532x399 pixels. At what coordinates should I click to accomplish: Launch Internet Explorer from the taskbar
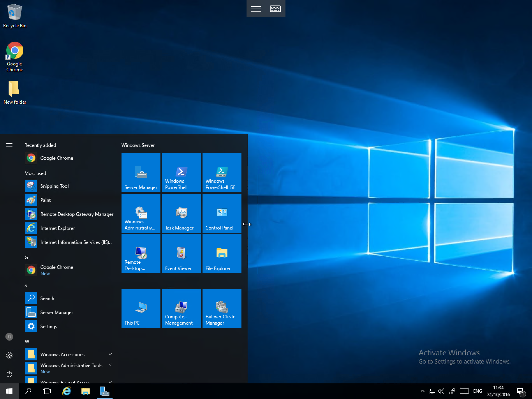tap(66, 391)
